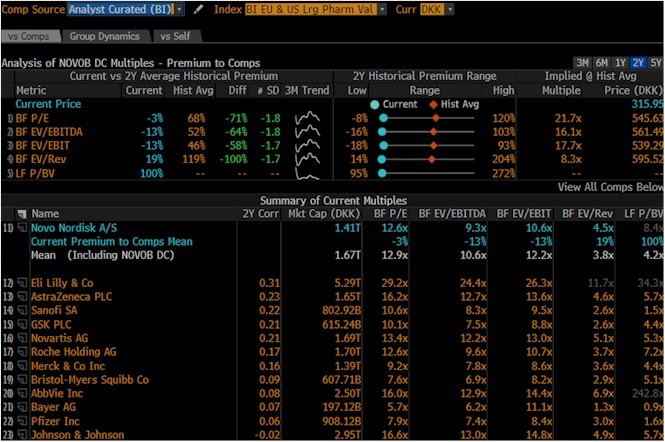Open the Curr DKK dropdown arrow
The width and height of the screenshot is (665, 442).
pyautogui.click(x=450, y=9)
